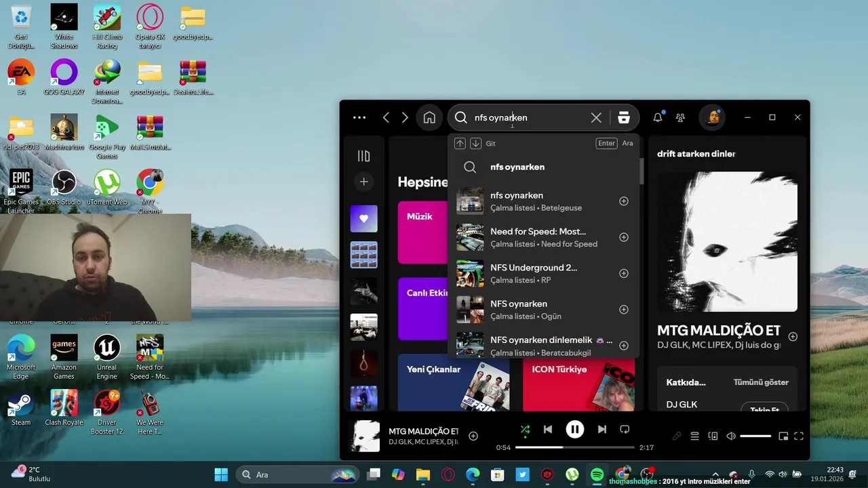Add Ogün's 'NFS oynarken' playlist to library
The height and width of the screenshot is (488, 868).
624,310
